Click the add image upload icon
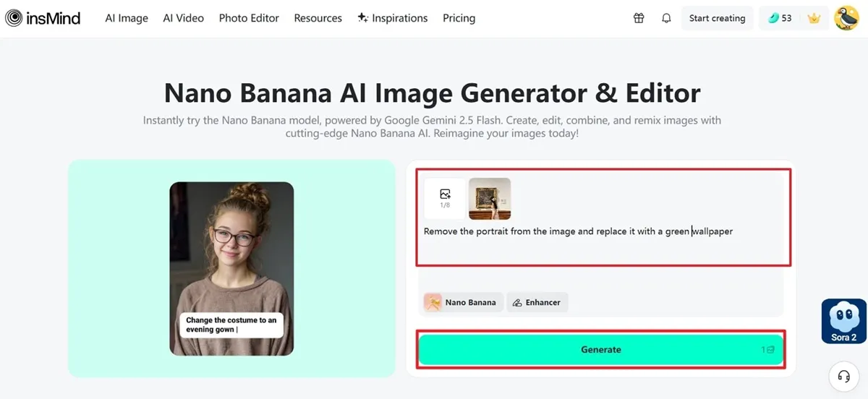 pyautogui.click(x=445, y=199)
